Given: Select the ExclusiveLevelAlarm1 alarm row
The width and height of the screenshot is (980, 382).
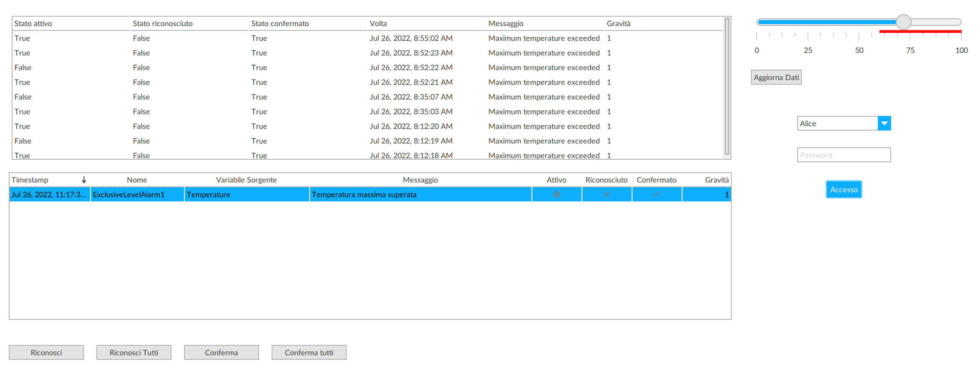Looking at the screenshot, I should pyautogui.click(x=128, y=195).
